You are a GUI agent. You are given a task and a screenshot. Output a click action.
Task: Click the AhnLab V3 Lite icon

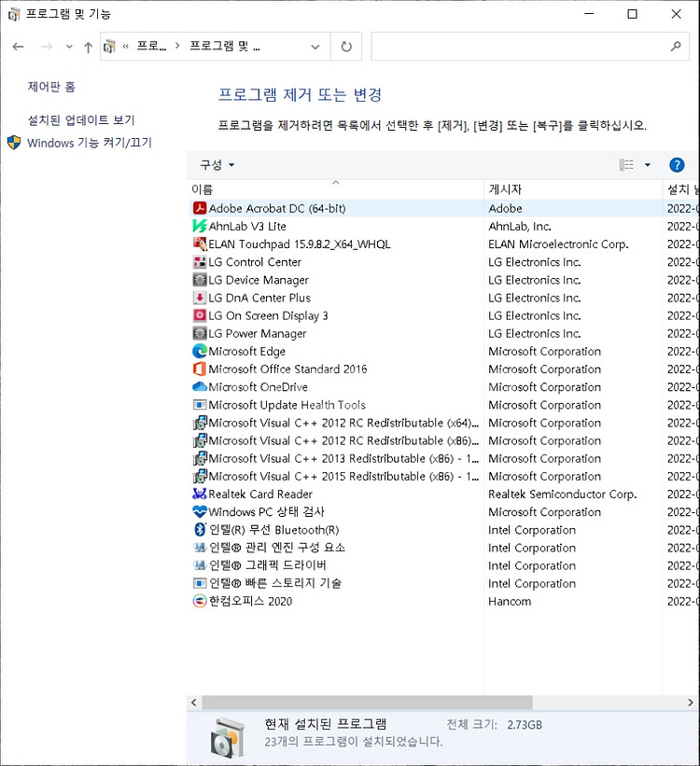point(200,226)
